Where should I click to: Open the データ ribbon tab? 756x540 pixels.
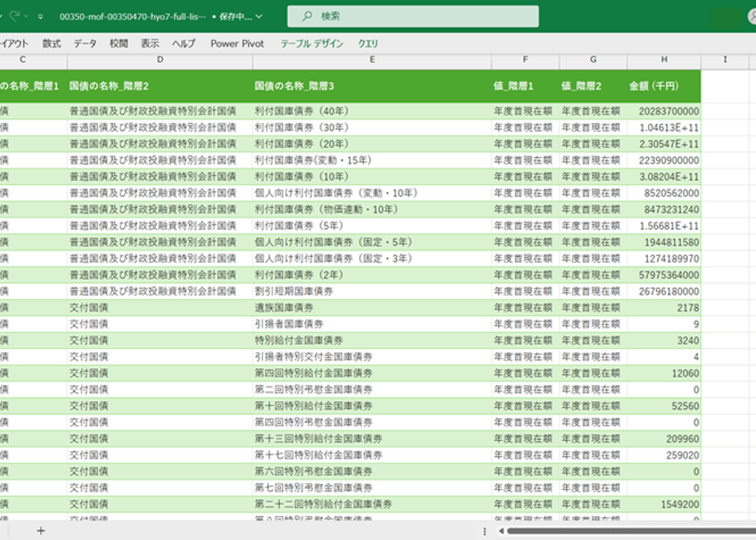(x=85, y=43)
